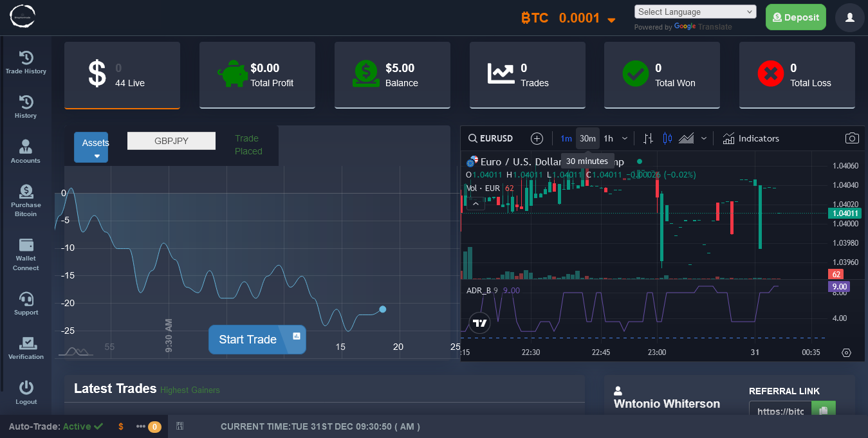Toggle the Auto-Trade Active status
The height and width of the screenshot is (438, 868).
pos(56,426)
